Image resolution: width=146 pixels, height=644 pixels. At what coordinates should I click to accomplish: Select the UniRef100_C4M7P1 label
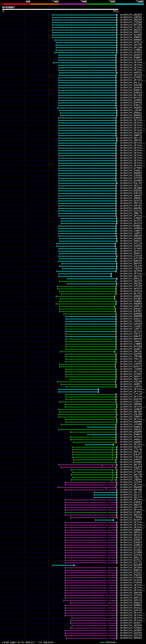point(131,364)
